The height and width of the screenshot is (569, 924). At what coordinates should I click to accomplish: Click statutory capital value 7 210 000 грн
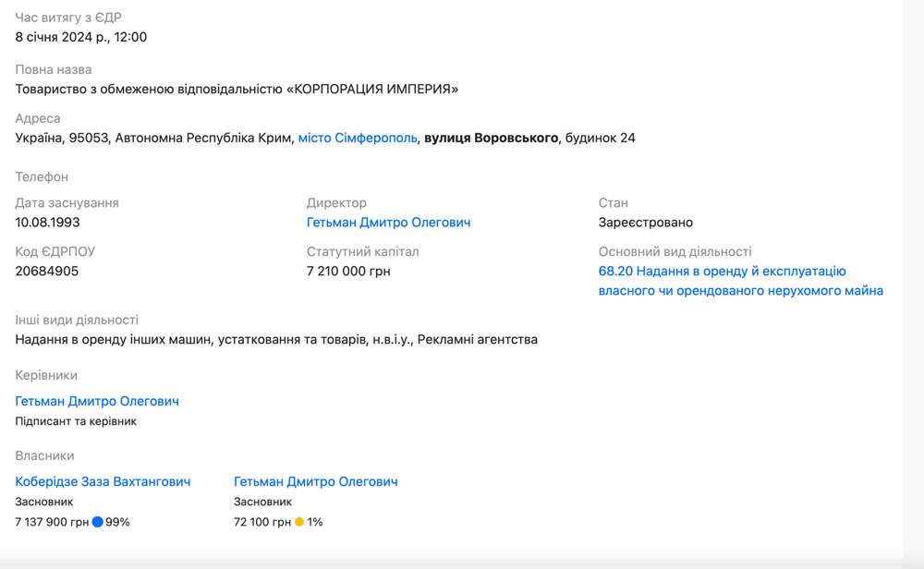point(348,272)
